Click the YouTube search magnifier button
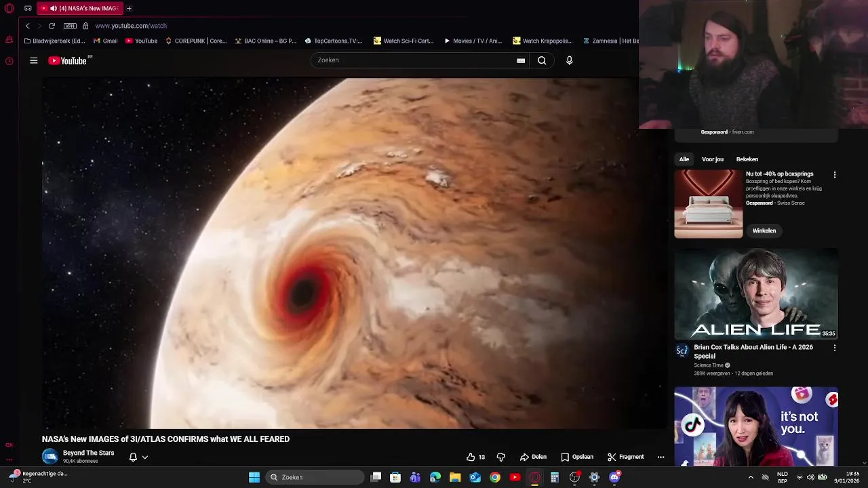868x488 pixels. coord(542,60)
